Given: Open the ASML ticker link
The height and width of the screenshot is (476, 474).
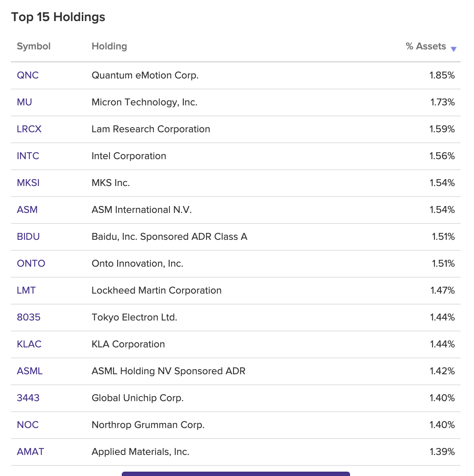Looking at the screenshot, I should pos(30,371).
